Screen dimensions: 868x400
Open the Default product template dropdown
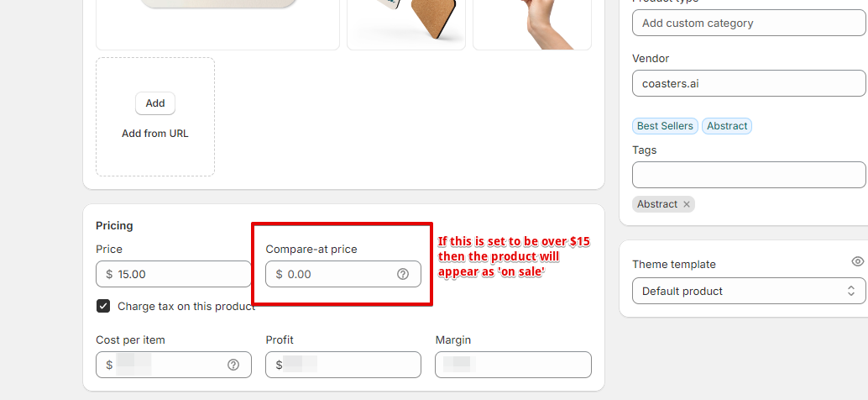749,291
